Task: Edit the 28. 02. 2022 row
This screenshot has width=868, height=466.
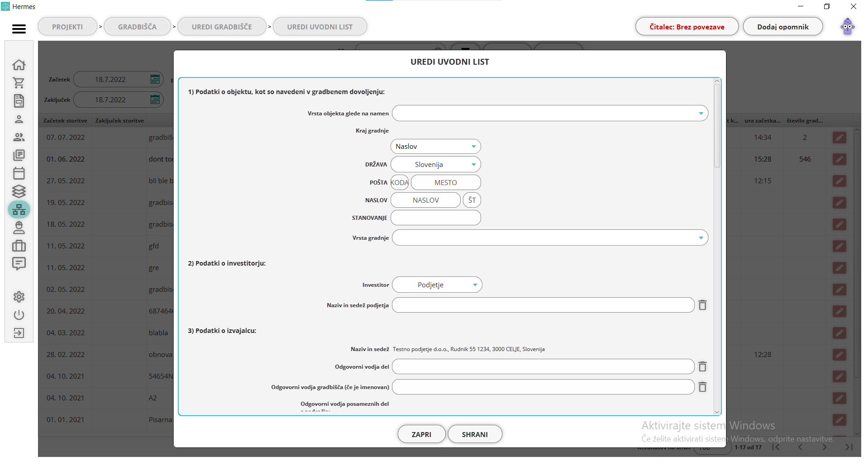Action: 840,355
